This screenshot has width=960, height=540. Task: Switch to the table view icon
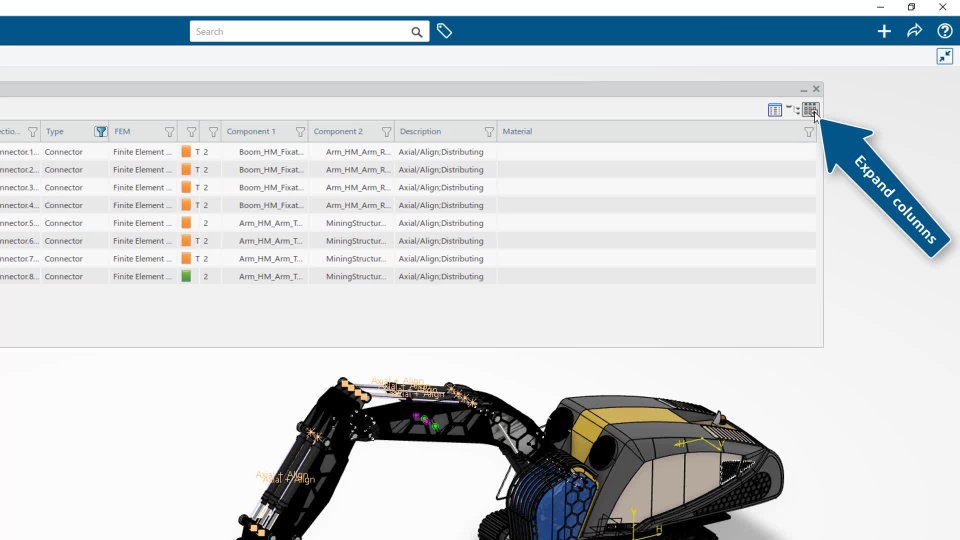[774, 110]
